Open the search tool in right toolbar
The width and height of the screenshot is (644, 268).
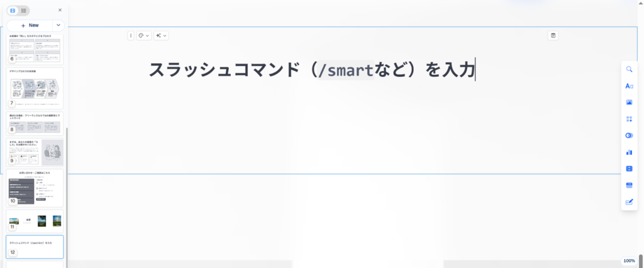click(x=629, y=69)
